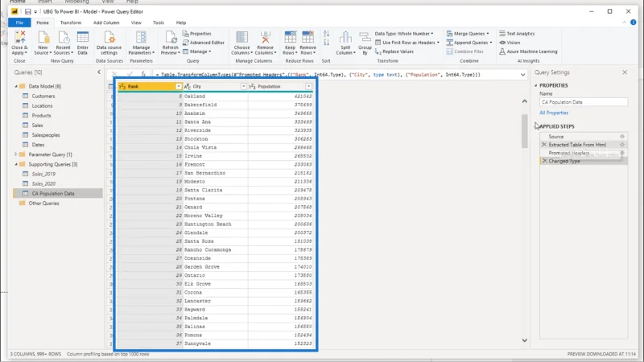This screenshot has width=644, height=362.
Task: Collapse the Supporting Queries folder
Action: pos(16,164)
